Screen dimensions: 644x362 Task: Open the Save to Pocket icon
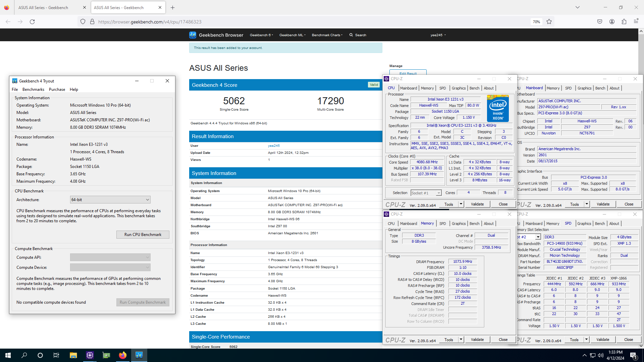coord(600,22)
